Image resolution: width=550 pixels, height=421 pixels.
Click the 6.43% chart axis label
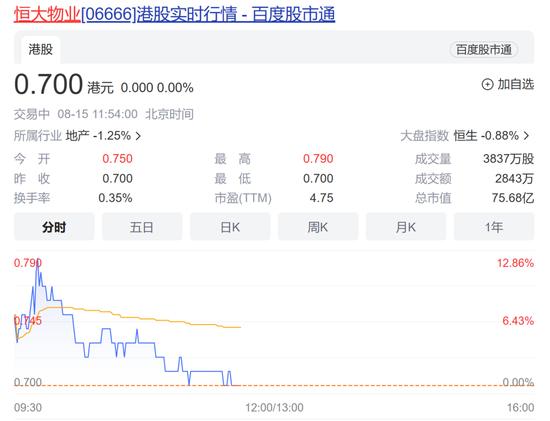[518, 321]
